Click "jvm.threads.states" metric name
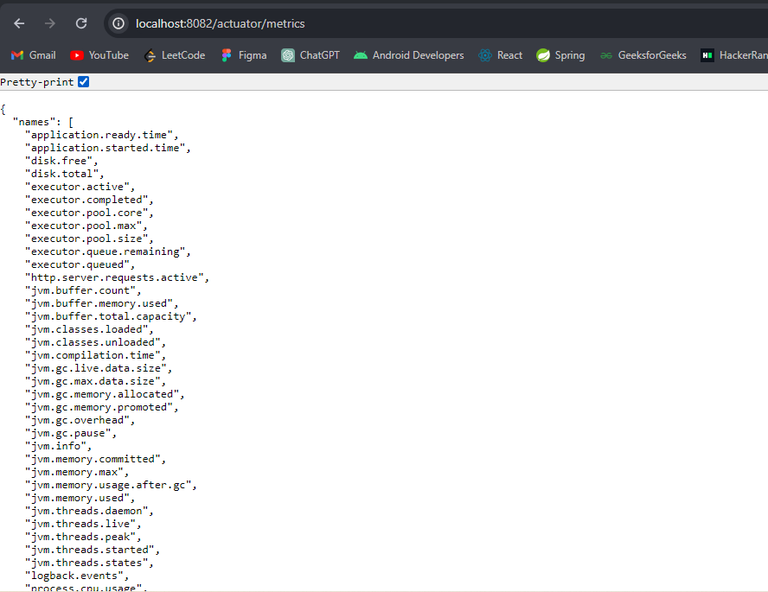768x592 pixels. pos(86,563)
